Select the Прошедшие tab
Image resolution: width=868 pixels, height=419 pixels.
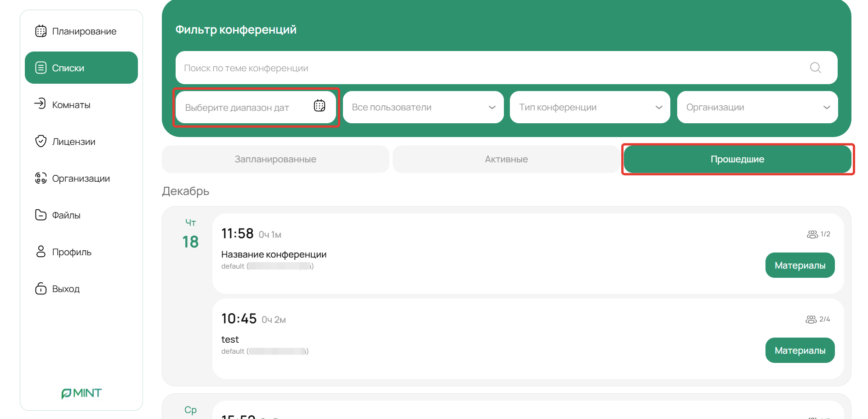click(737, 159)
